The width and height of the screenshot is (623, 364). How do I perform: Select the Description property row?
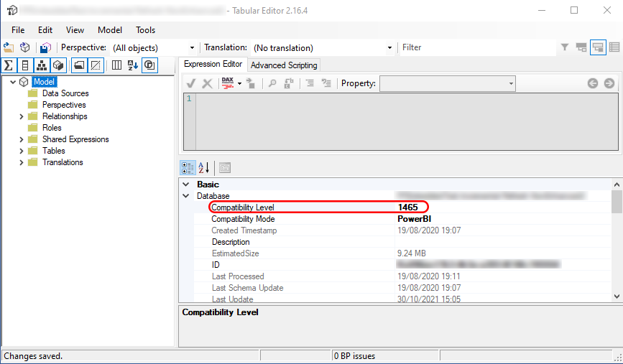pyautogui.click(x=402, y=242)
